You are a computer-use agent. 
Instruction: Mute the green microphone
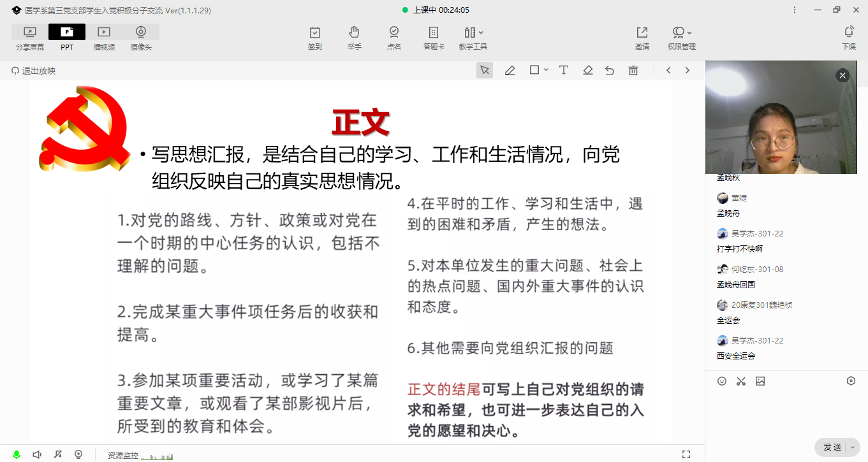pyautogui.click(x=17, y=454)
